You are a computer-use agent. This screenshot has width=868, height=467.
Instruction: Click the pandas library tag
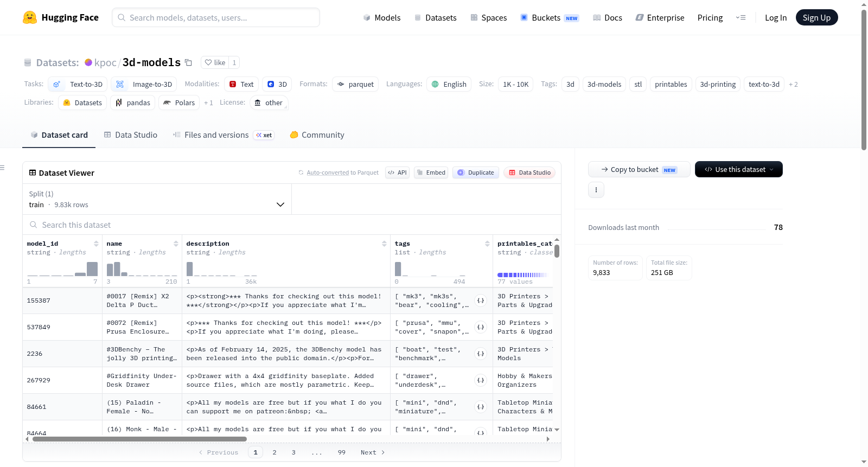tap(133, 103)
